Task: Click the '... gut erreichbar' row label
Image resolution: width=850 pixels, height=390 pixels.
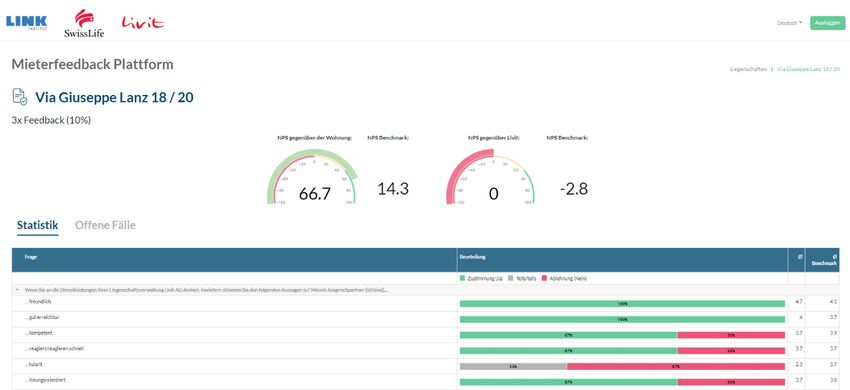Action: (x=41, y=317)
